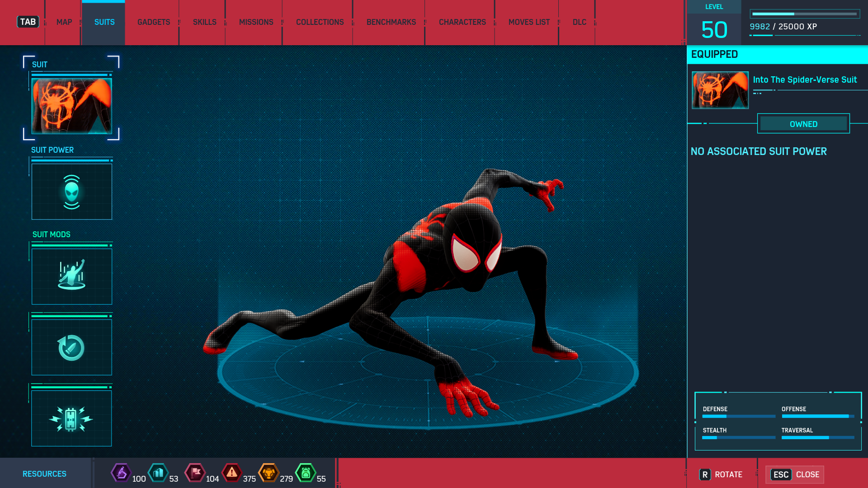The image size is (868, 488).
Task: Open the third suit mod battery icon
Action: (71, 418)
